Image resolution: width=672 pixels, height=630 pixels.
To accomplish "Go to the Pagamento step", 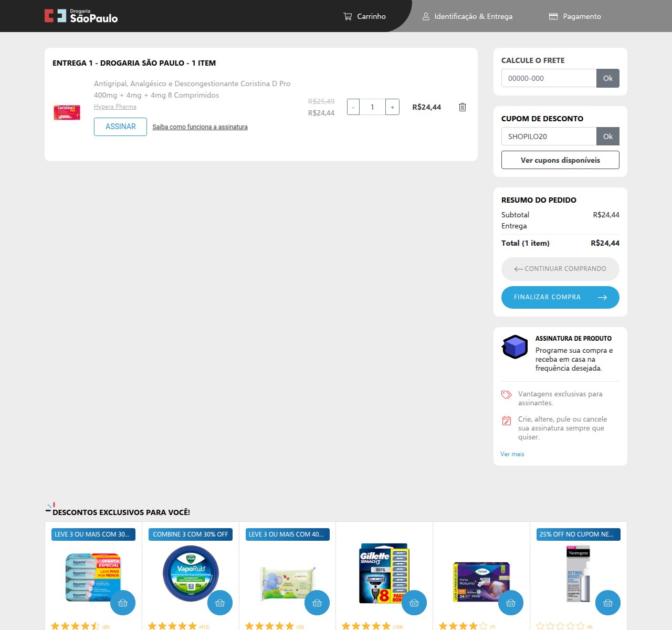I will (575, 16).
